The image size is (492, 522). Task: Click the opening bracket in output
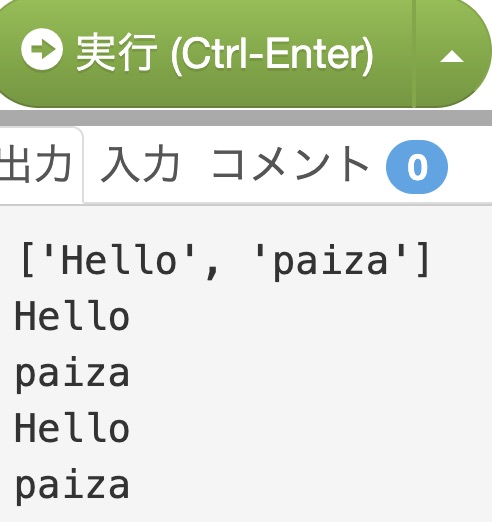27,260
